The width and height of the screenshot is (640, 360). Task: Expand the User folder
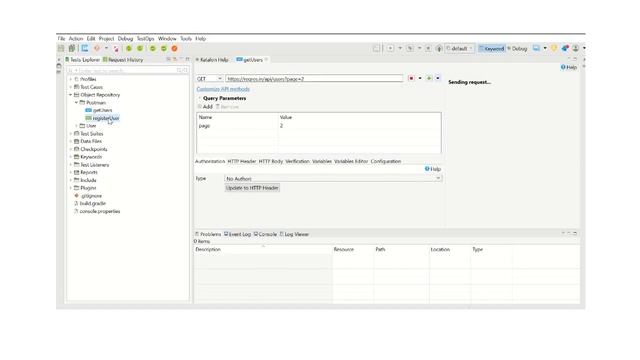point(76,126)
